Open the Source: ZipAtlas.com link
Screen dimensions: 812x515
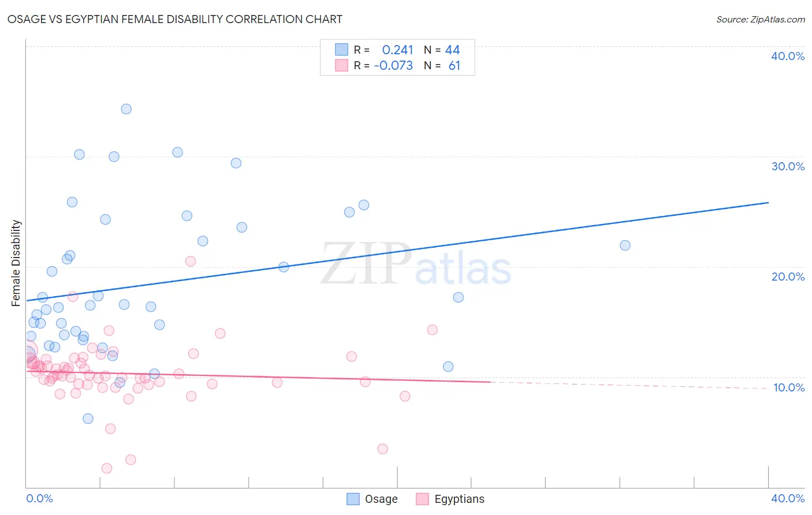(x=761, y=19)
